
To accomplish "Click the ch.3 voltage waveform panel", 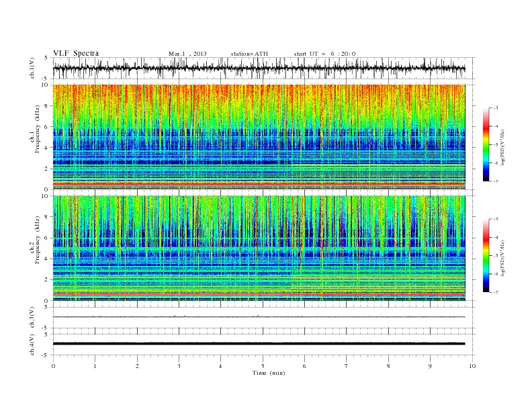I will [264, 318].
